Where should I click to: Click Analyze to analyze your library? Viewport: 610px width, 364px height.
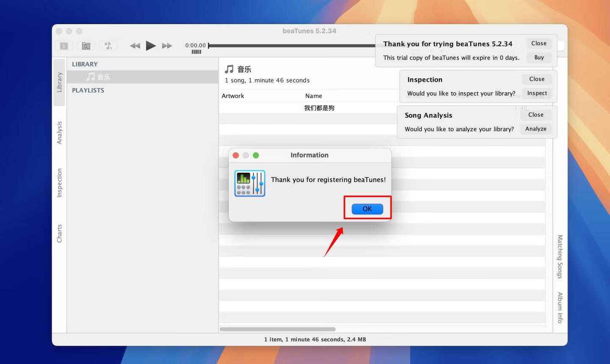tap(536, 129)
